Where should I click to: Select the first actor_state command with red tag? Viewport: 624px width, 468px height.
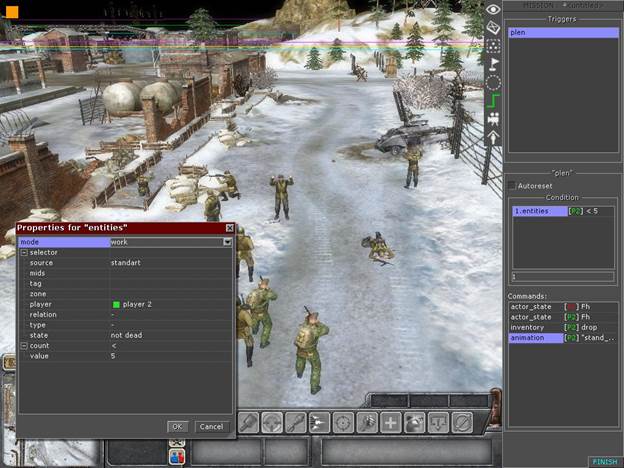coord(563,307)
